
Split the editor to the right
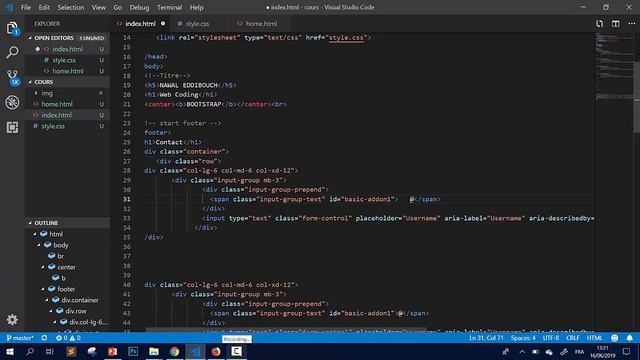616,24
